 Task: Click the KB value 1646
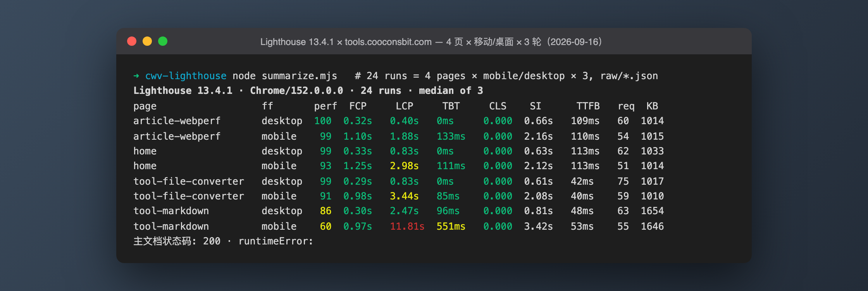(x=652, y=226)
